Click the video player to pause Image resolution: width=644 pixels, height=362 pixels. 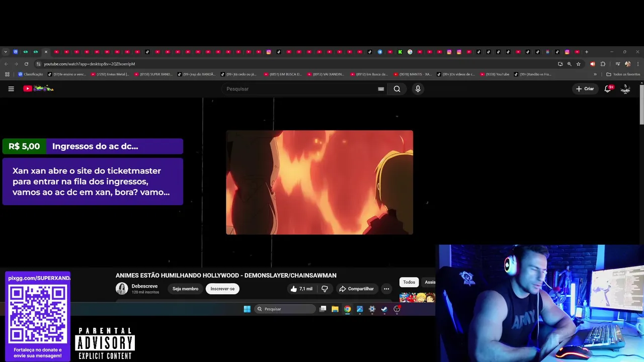(x=319, y=183)
